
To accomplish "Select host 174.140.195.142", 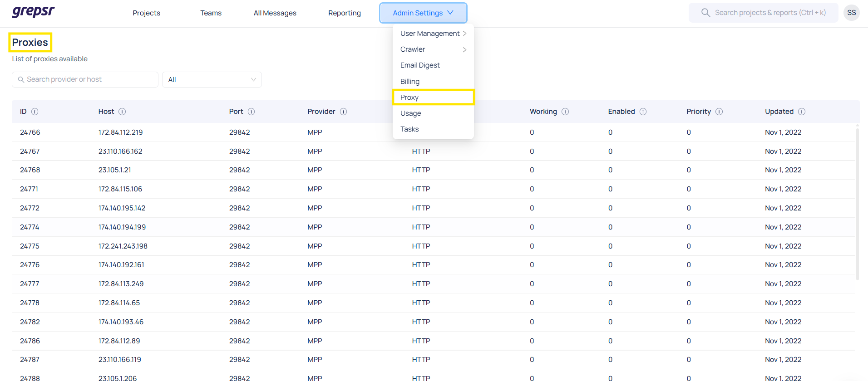I will [122, 208].
